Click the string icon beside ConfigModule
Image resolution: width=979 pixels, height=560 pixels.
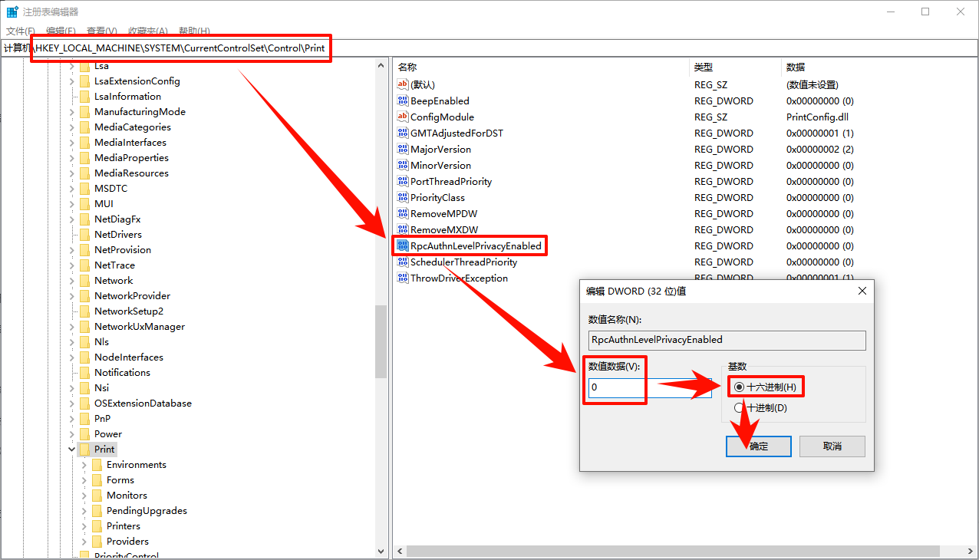click(x=403, y=117)
